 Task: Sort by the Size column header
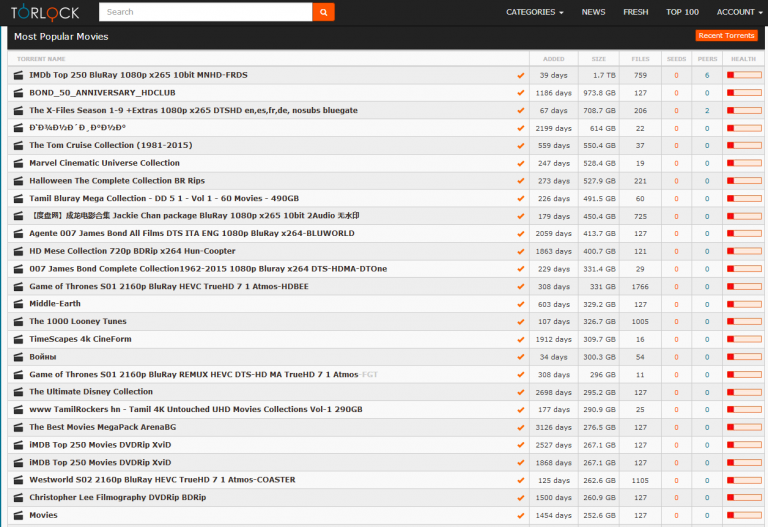point(599,59)
